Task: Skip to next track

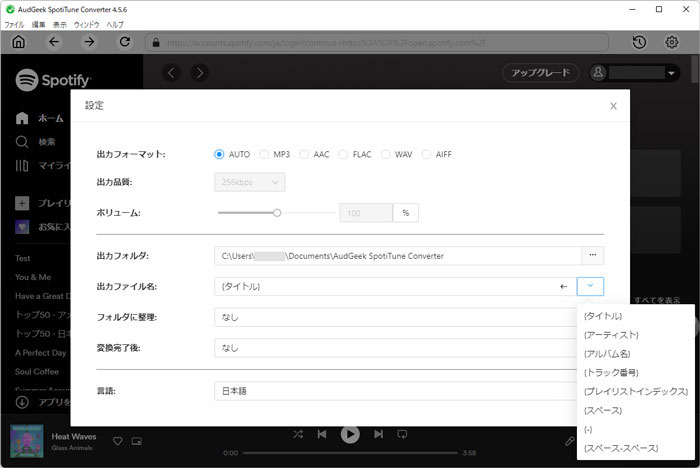Action: [379, 434]
